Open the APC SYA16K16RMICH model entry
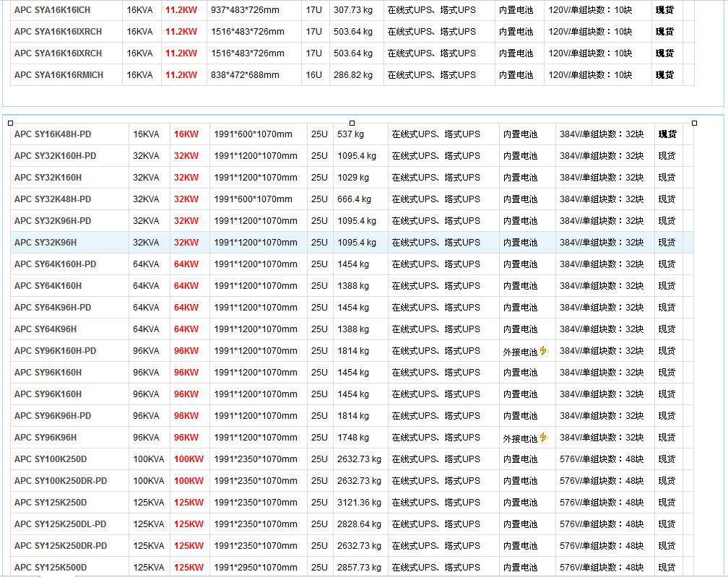The width and height of the screenshot is (728, 577). [x=58, y=75]
